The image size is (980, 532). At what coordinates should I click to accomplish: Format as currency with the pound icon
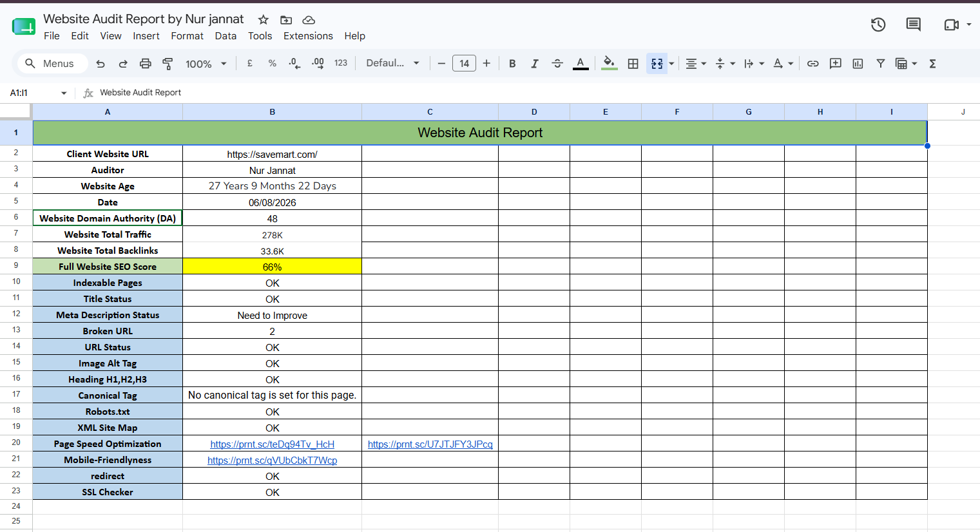(x=249, y=63)
